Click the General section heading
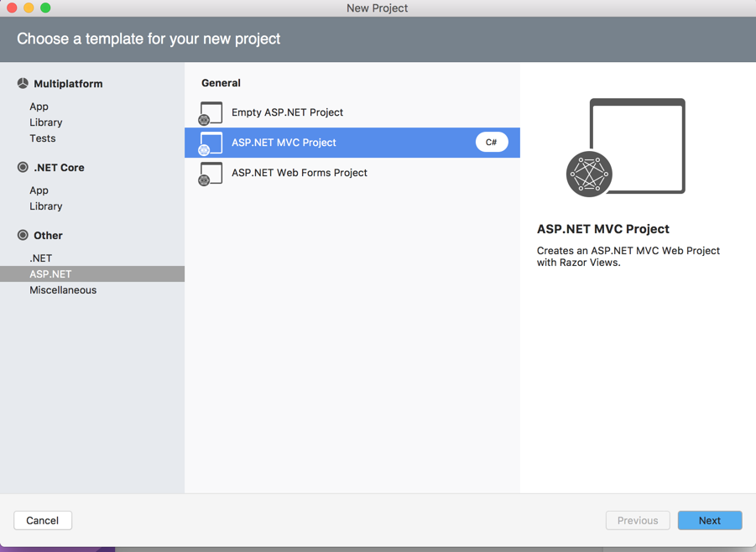Screen dimensions: 756x552 tap(221, 83)
